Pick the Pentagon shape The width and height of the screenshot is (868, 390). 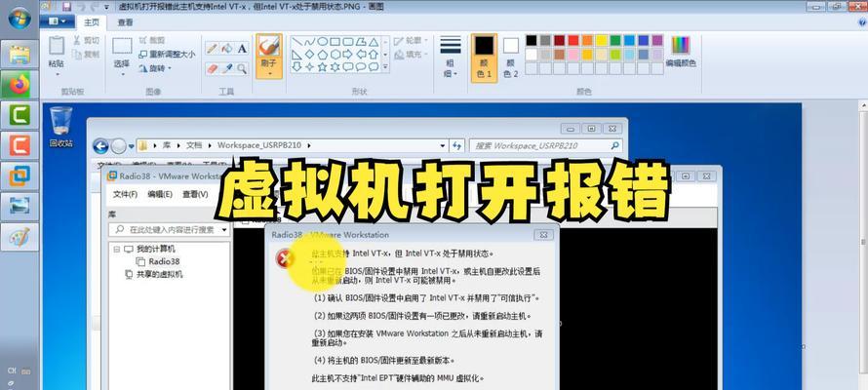click(322, 55)
